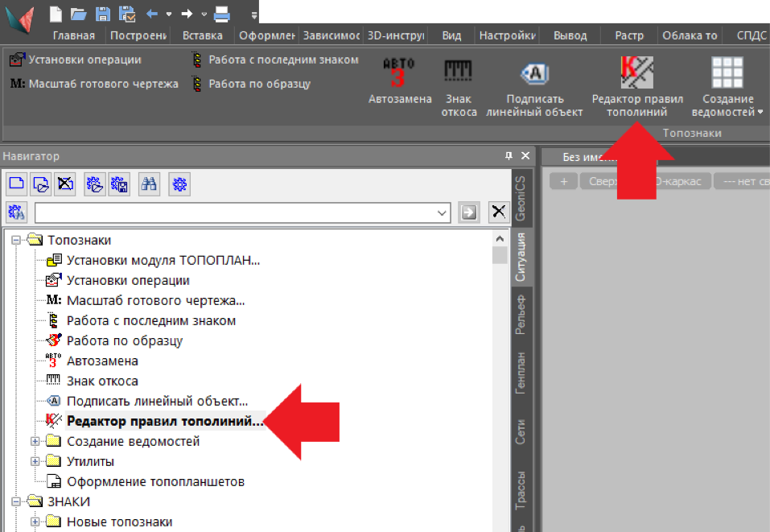This screenshot has width=770, height=532.
Task: Switch to the Вставка ribbon tab
Action: [x=203, y=35]
